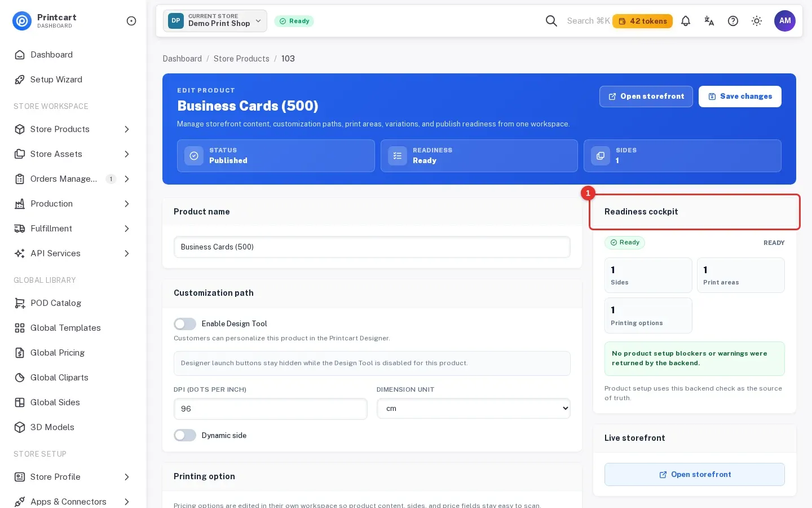The height and width of the screenshot is (508, 812).
Task: Click the DPI input field showing 96
Action: [271, 409]
